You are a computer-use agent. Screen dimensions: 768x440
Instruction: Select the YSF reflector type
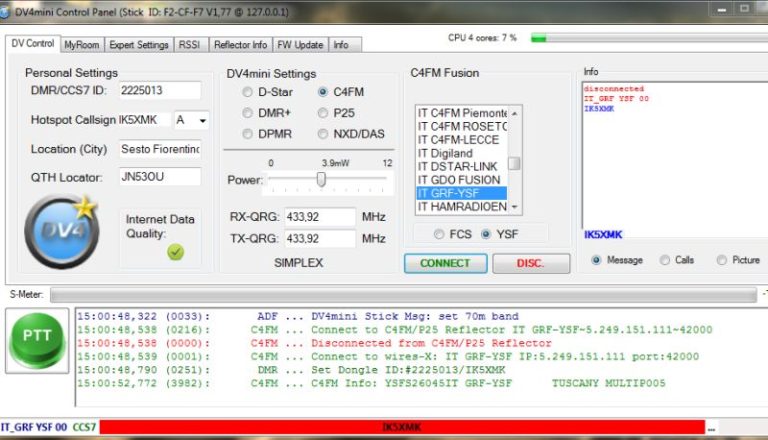point(486,234)
